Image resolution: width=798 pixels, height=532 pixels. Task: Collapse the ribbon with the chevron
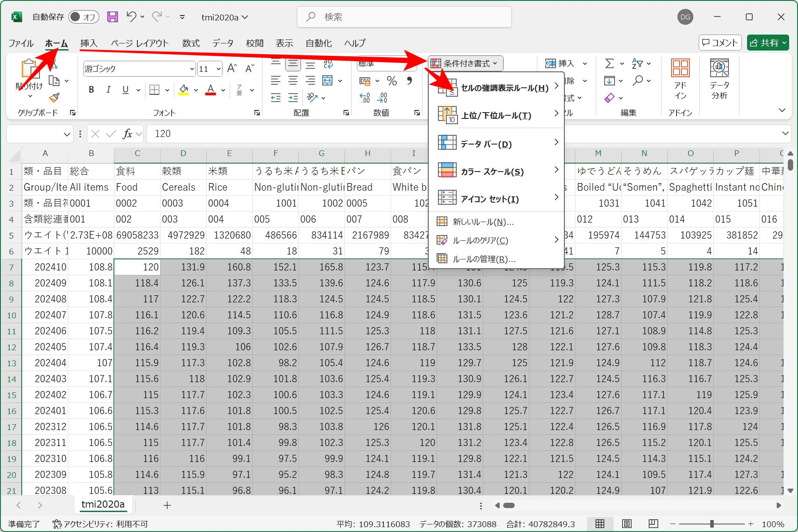click(x=782, y=110)
